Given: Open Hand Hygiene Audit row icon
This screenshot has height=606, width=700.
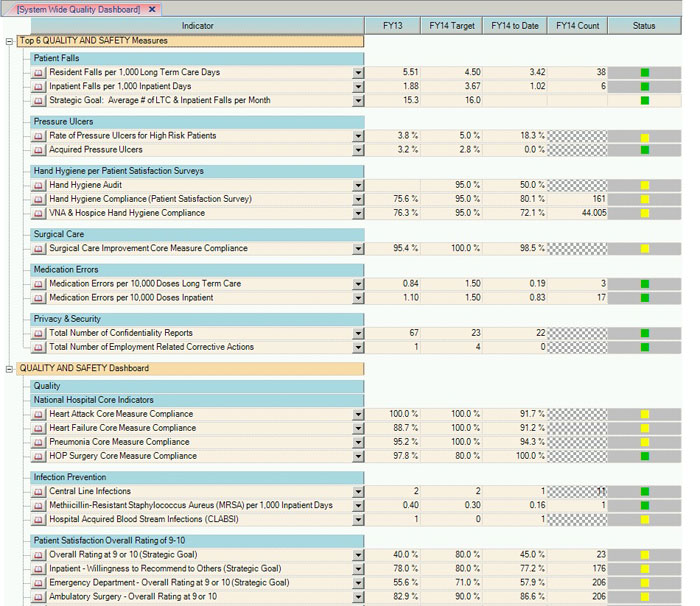Looking at the screenshot, I should (x=38, y=185).
